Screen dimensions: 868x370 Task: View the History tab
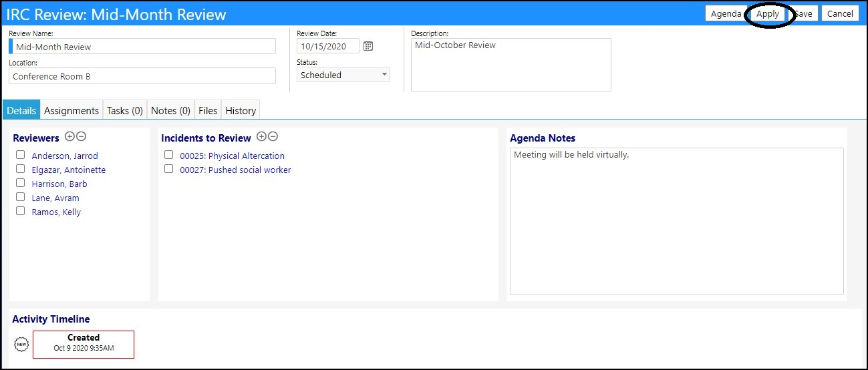[x=241, y=111]
